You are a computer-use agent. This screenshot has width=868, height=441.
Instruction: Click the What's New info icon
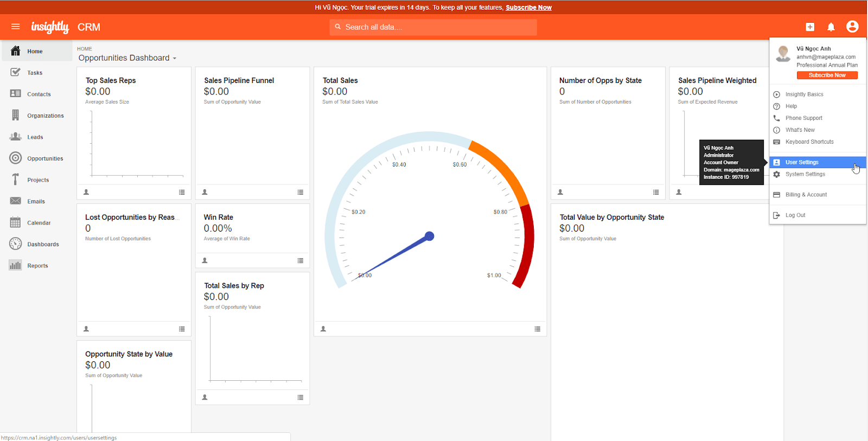tap(776, 130)
